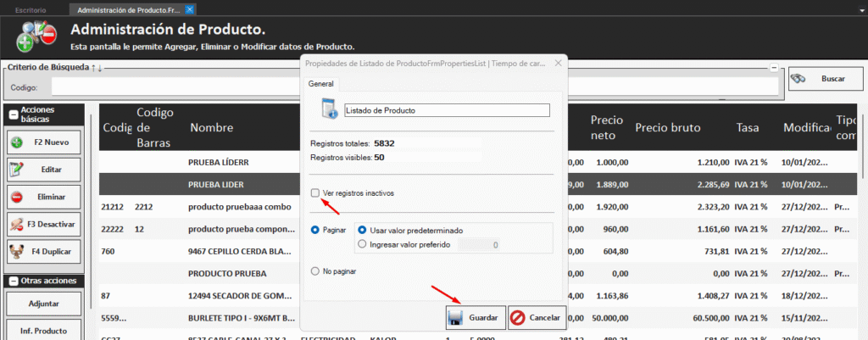The width and height of the screenshot is (868, 340).
Task: Collapse the Otras acciones section
Action: point(14,281)
